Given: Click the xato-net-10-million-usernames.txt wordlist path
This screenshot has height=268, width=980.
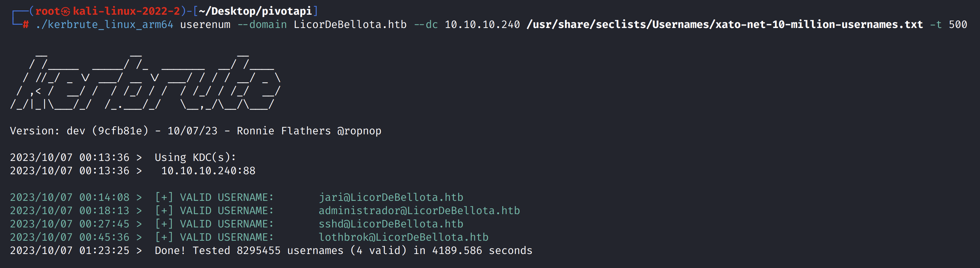Looking at the screenshot, I should 725,25.
